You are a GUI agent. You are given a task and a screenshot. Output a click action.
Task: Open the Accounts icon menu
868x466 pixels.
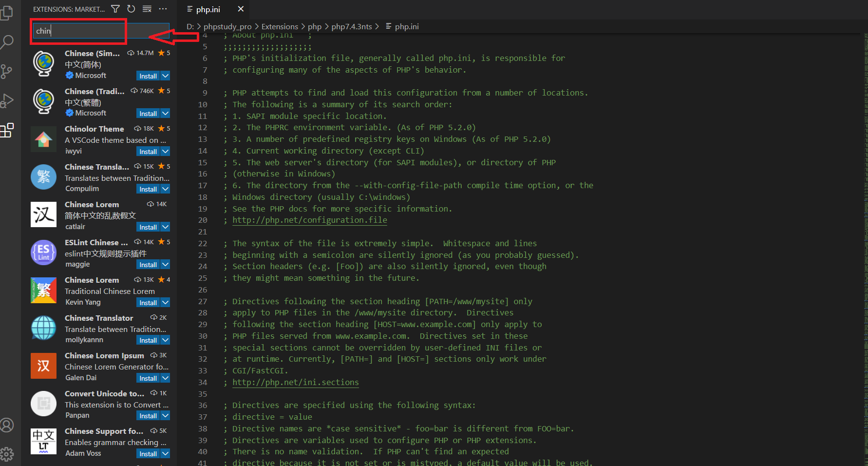[8, 425]
